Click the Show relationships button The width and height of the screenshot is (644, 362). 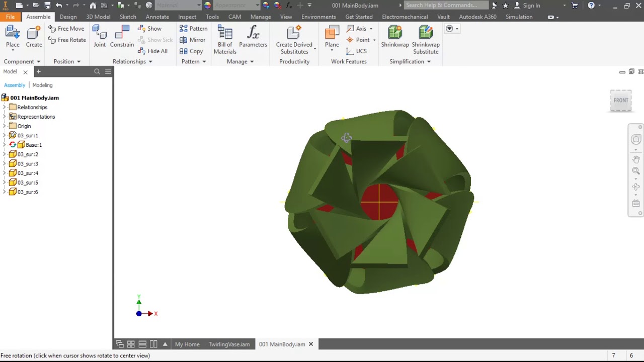coord(149,29)
